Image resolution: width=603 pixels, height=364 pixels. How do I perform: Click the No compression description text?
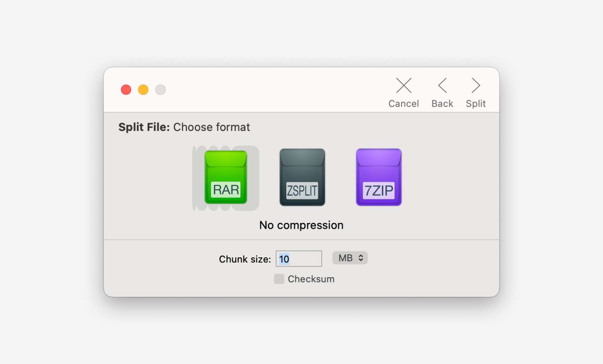[301, 225]
